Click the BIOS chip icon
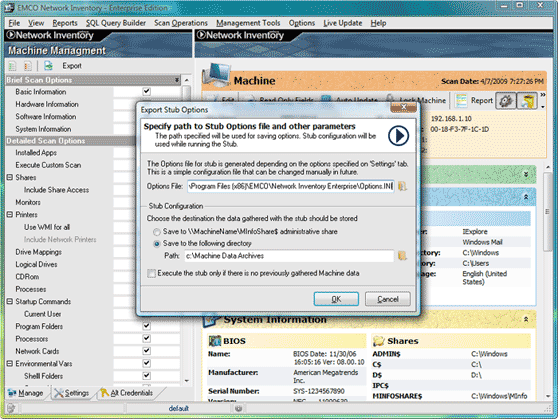 pos(215,341)
